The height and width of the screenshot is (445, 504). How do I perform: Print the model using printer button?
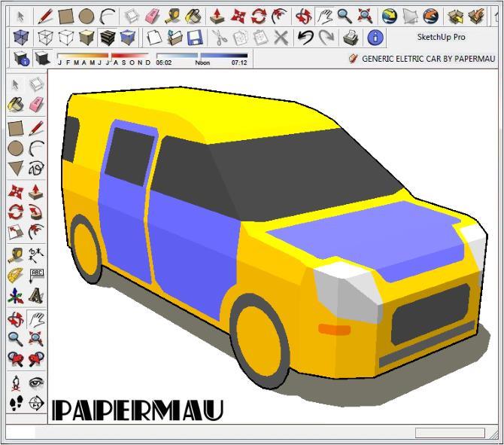[x=351, y=37]
